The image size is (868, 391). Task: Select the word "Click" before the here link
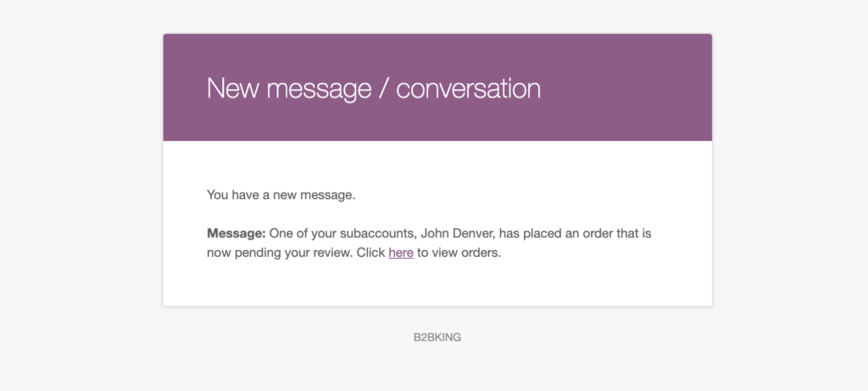tap(370, 253)
